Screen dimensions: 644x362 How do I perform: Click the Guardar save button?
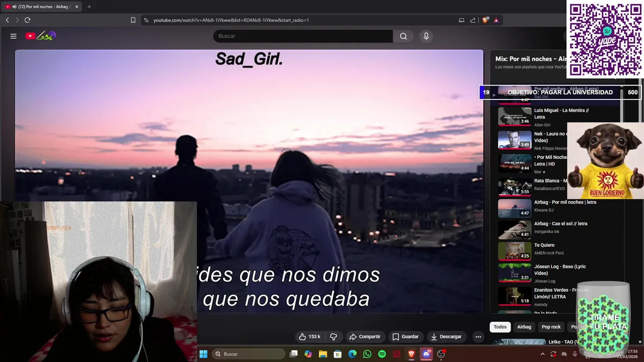406,336
